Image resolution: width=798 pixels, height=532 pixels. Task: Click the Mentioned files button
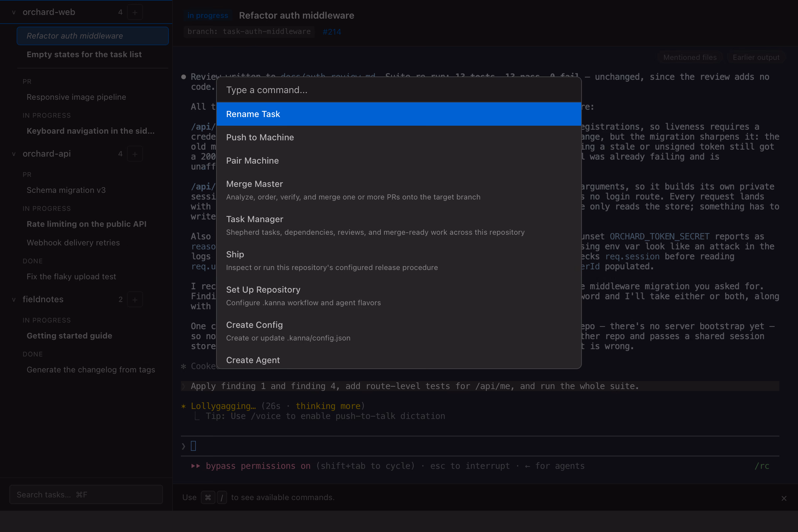[690, 57]
